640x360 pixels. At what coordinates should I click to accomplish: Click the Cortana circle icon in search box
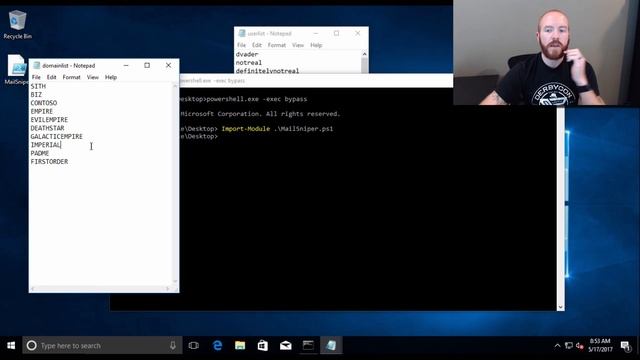coord(31,346)
